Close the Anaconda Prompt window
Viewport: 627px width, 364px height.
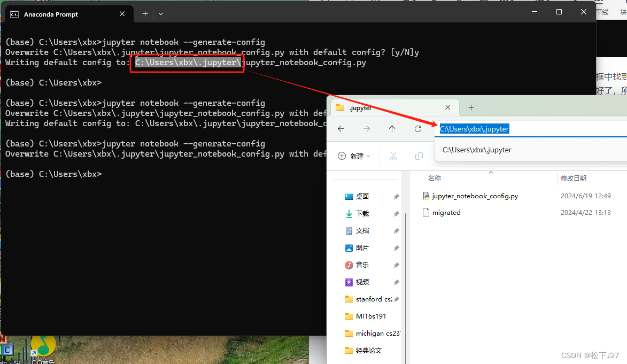(x=583, y=12)
